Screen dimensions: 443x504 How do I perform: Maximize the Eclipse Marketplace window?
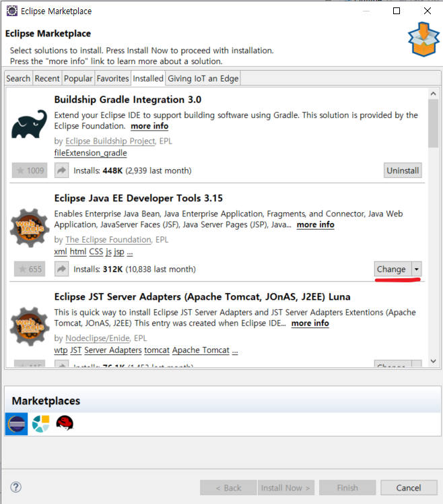(397, 11)
